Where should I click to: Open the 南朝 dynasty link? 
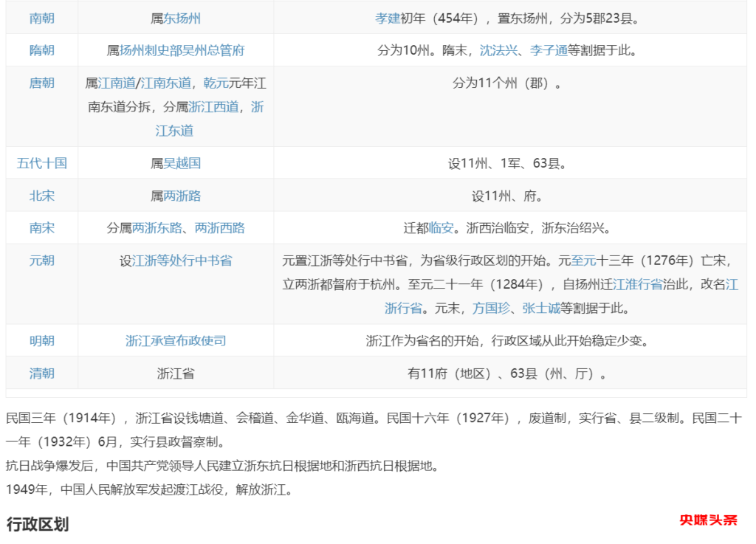(x=42, y=18)
